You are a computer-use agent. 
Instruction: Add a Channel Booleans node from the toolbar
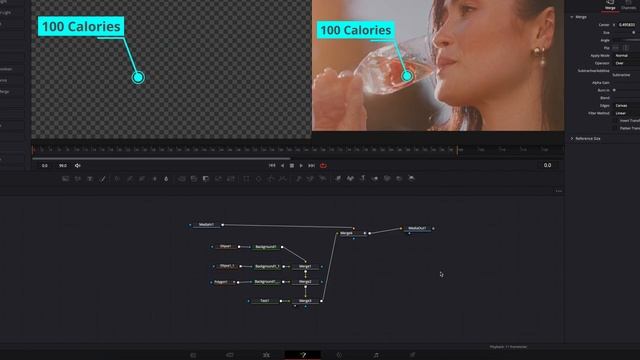[x=194, y=179]
